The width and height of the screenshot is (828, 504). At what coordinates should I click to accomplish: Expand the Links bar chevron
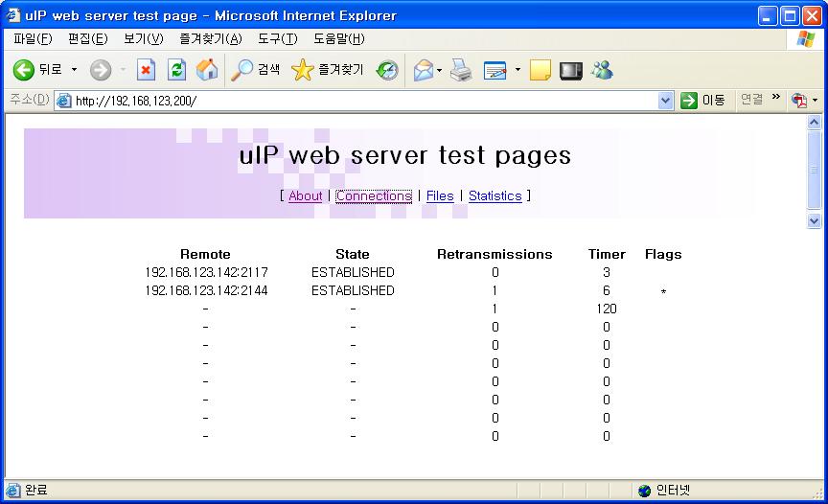click(x=775, y=97)
